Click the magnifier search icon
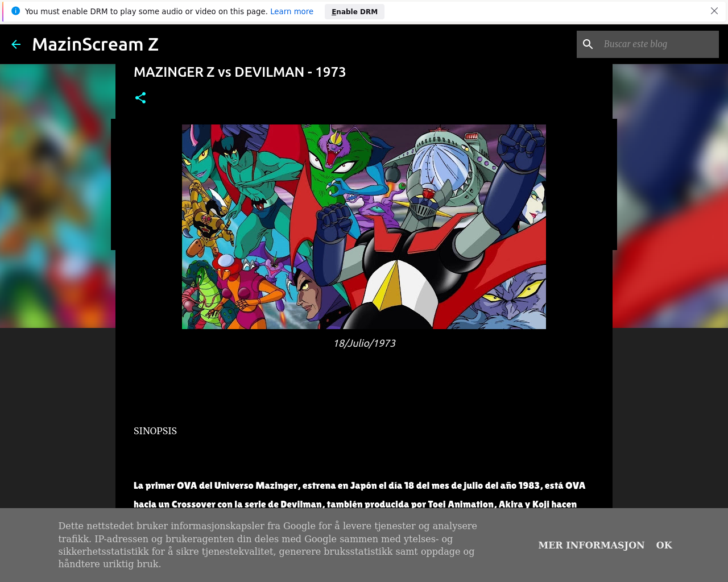The width and height of the screenshot is (728, 582). [588, 44]
